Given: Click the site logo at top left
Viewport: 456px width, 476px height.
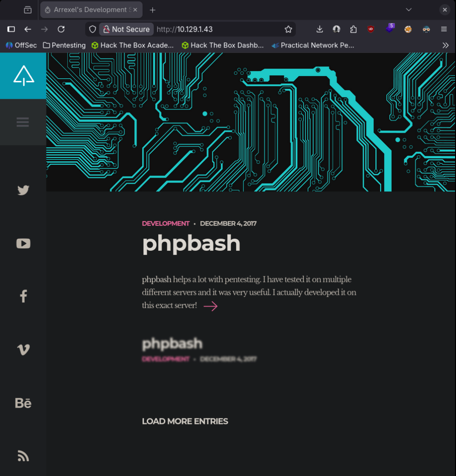Looking at the screenshot, I should [x=23, y=76].
